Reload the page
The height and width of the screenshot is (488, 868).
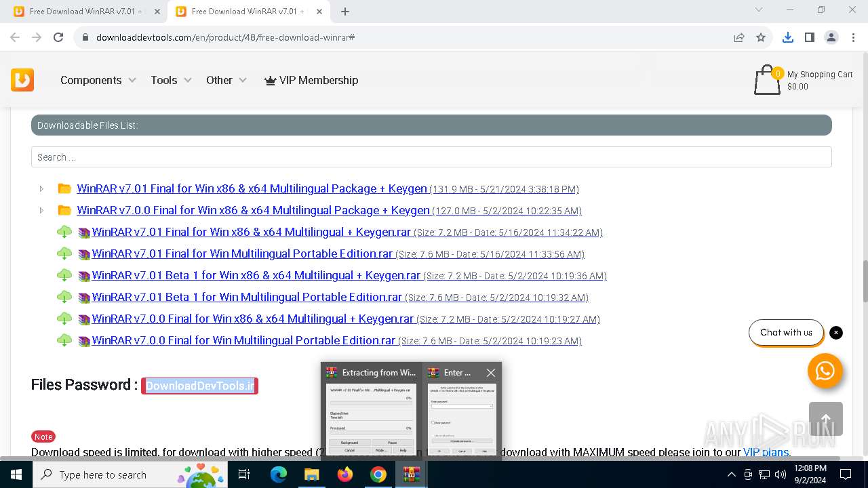[58, 37]
